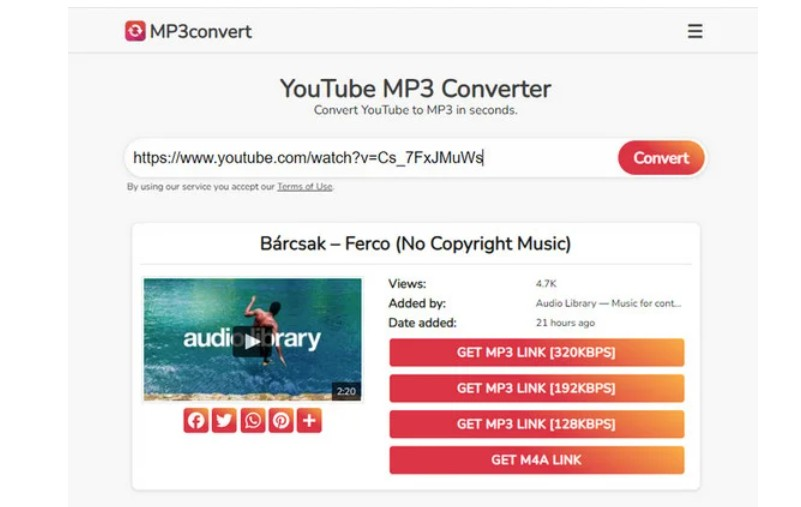Get the 192KBPS MP3 link

pyautogui.click(x=536, y=388)
